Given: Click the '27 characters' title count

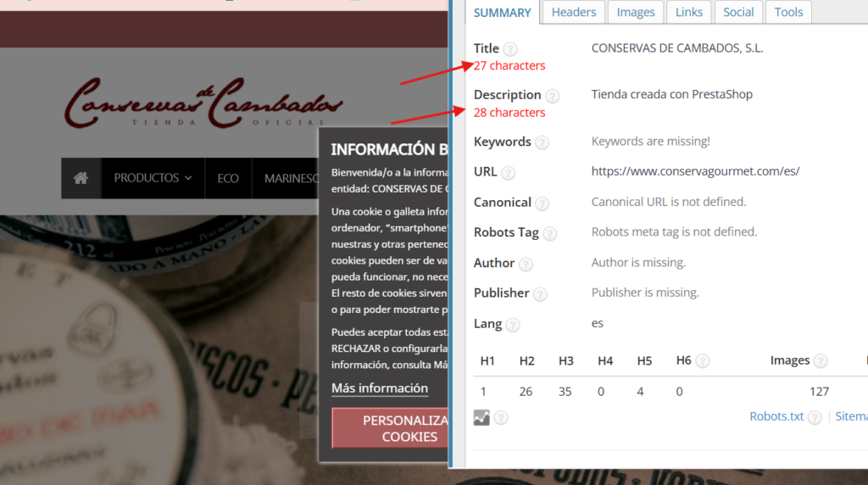Looking at the screenshot, I should pyautogui.click(x=509, y=66).
